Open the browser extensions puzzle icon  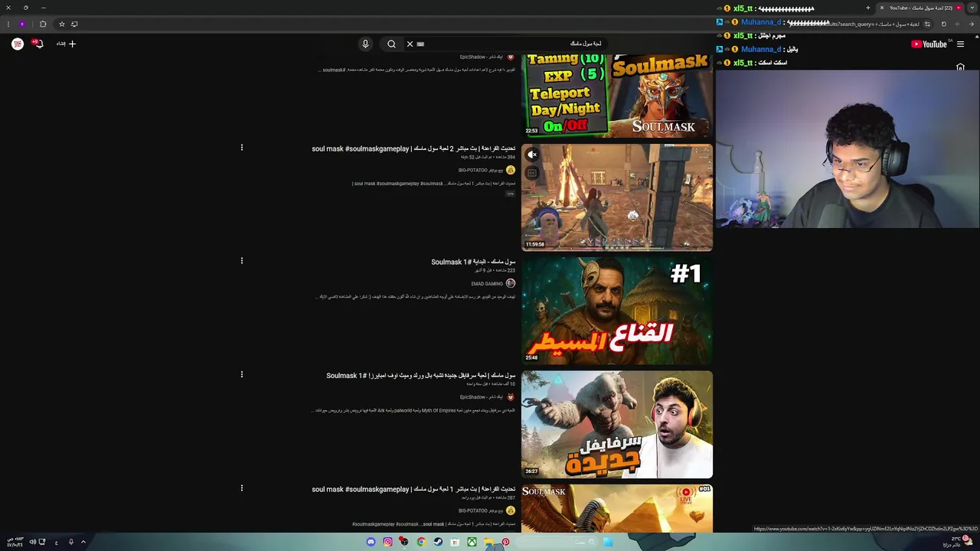(x=43, y=24)
